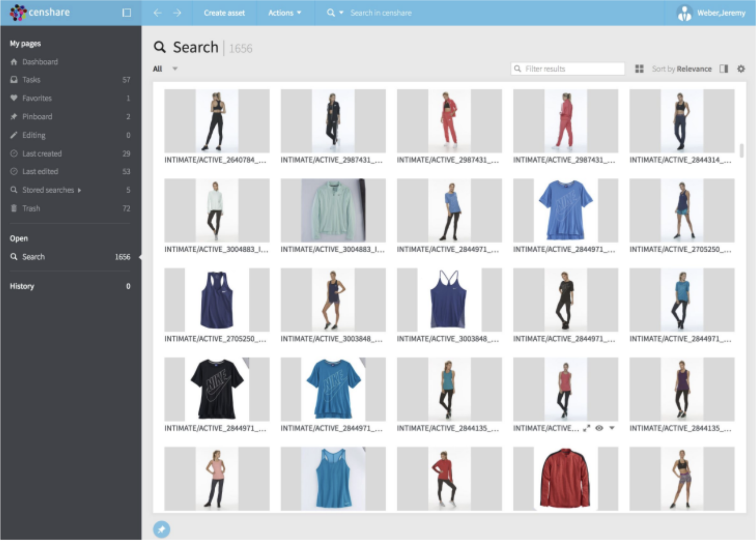
Task: Open the Actions dropdown menu
Action: (x=285, y=13)
